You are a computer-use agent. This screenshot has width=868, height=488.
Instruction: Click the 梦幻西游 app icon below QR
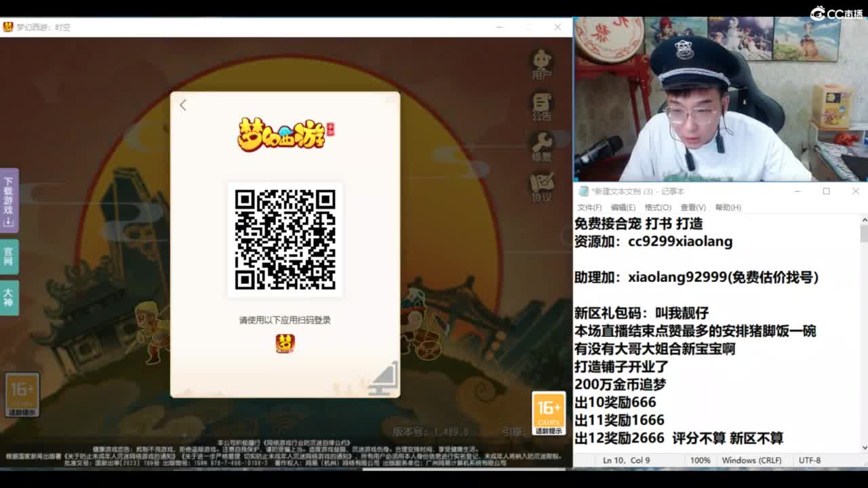tap(285, 344)
